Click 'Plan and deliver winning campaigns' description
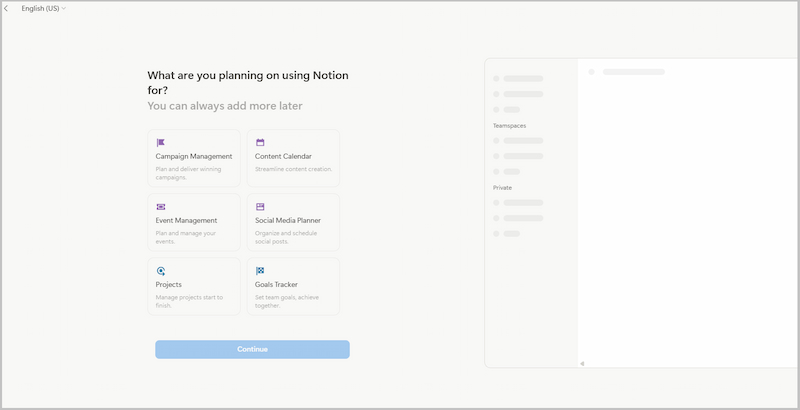This screenshot has width=800, height=410. pos(188,173)
